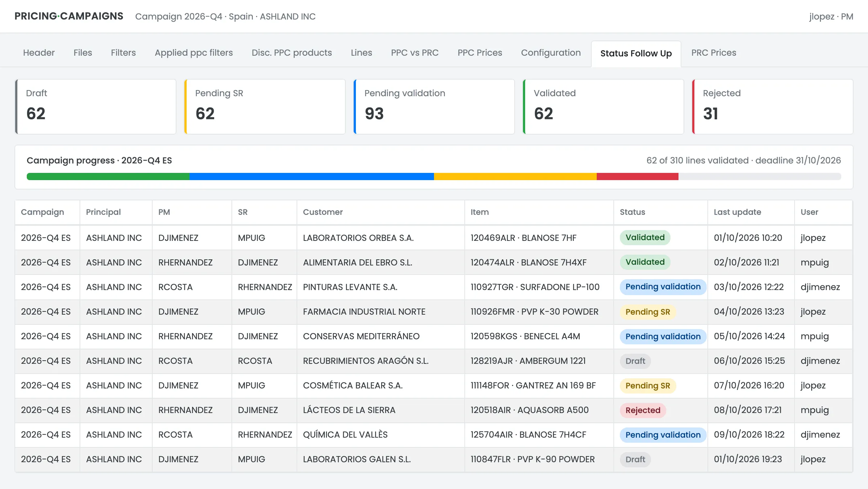This screenshot has height=489, width=868.
Task: Open Disc. PPC products tab
Action: tap(292, 53)
